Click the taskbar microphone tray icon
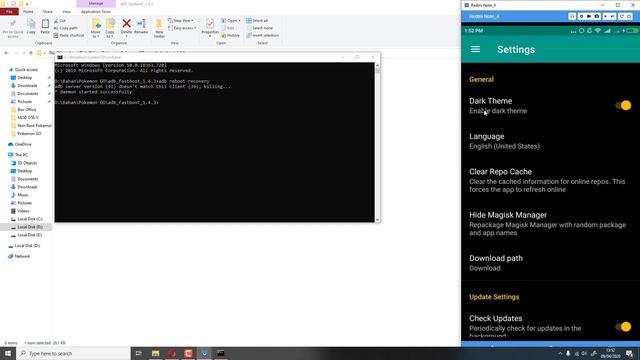 tap(568, 353)
